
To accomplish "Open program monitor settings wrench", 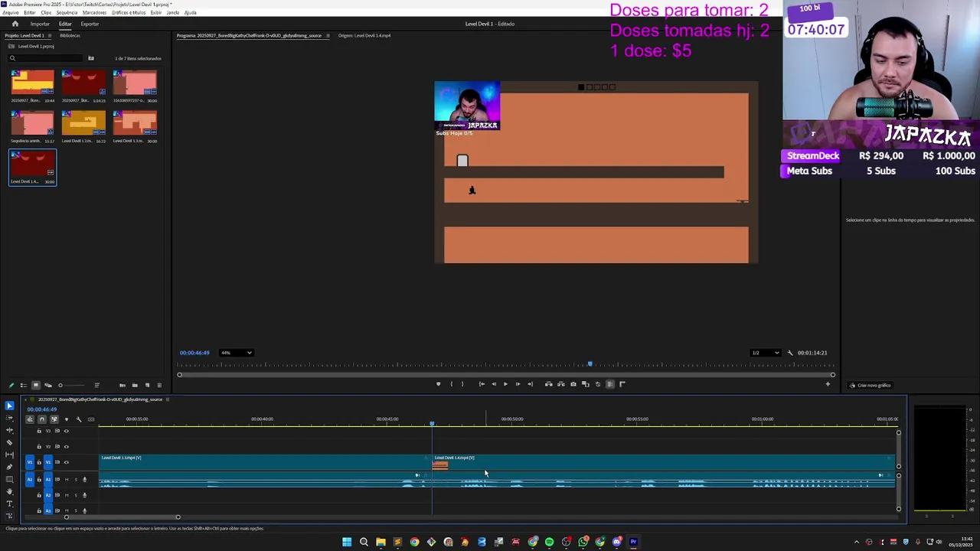I will coord(790,353).
